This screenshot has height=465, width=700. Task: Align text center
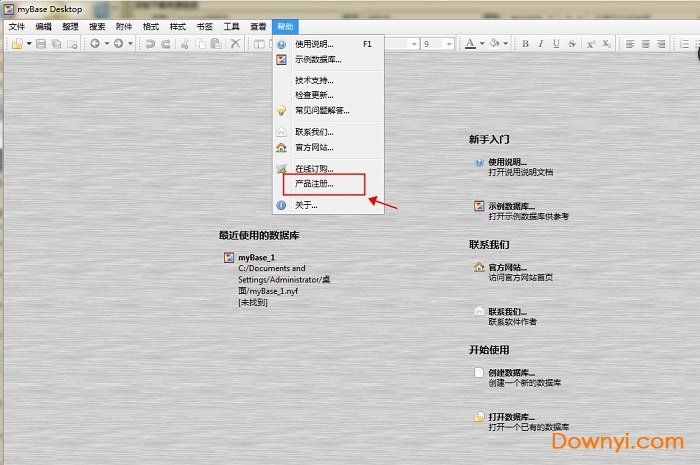pyautogui.click(x=646, y=44)
